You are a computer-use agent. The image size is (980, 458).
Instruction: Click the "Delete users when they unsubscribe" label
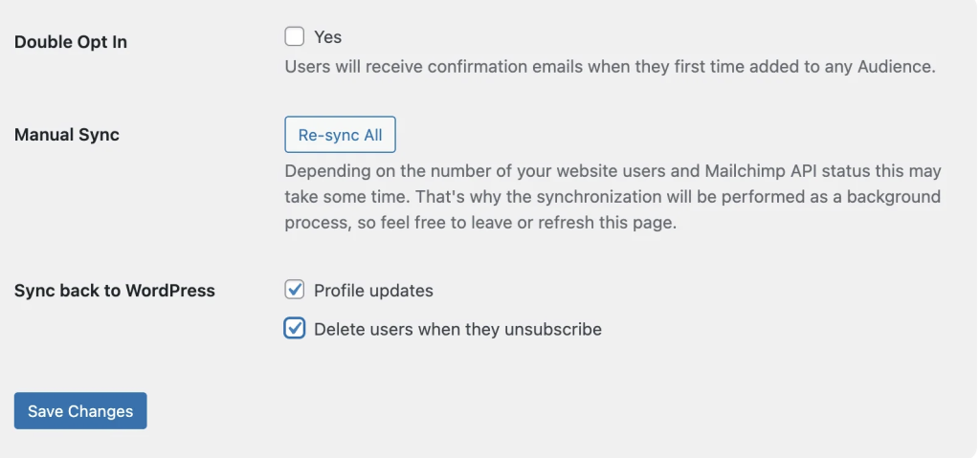pyautogui.click(x=457, y=329)
